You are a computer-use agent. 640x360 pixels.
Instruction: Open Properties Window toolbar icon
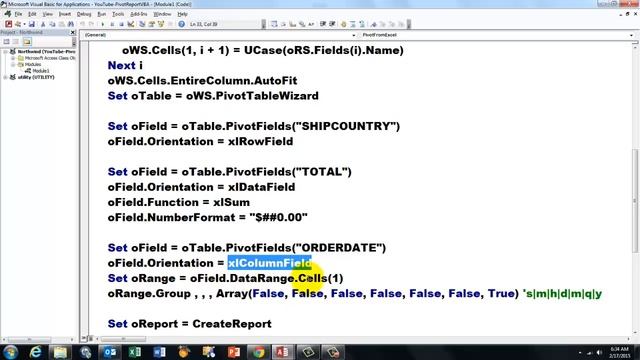151,24
